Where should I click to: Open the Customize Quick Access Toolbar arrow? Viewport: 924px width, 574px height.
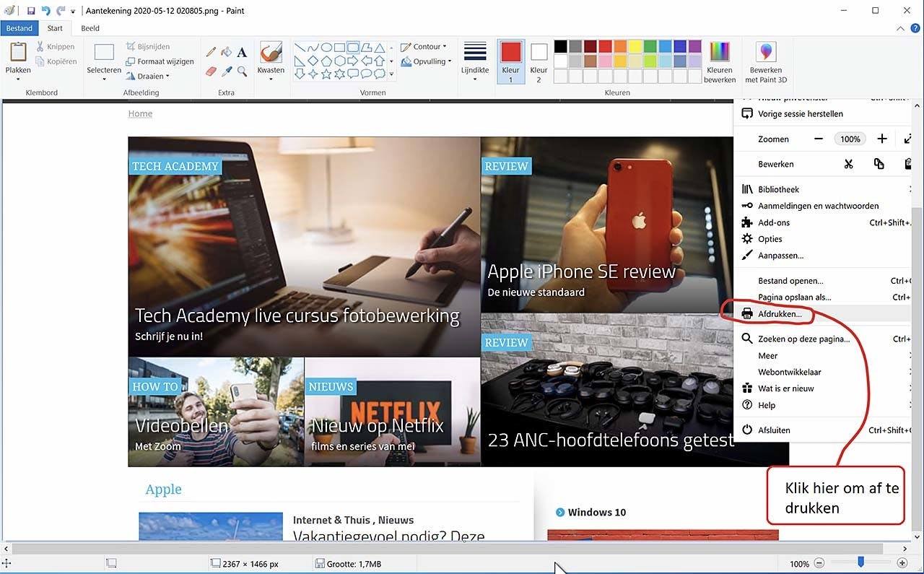pos(73,12)
